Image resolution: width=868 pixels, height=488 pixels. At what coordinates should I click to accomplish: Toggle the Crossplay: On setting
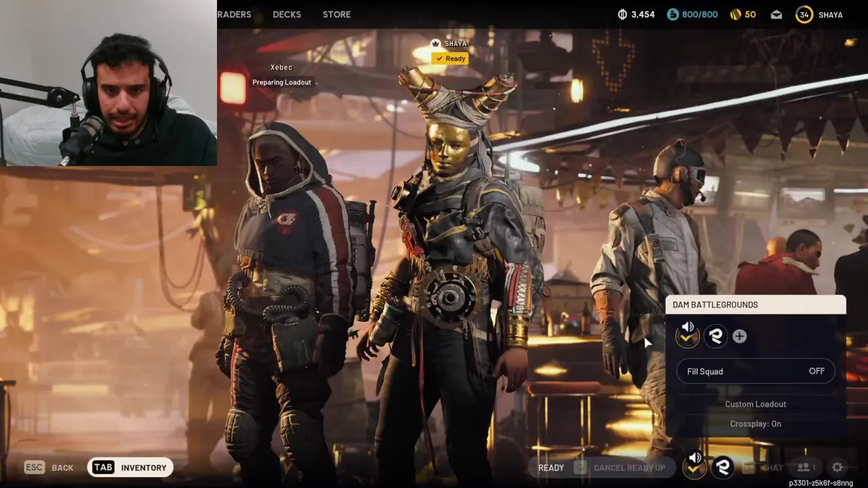755,424
